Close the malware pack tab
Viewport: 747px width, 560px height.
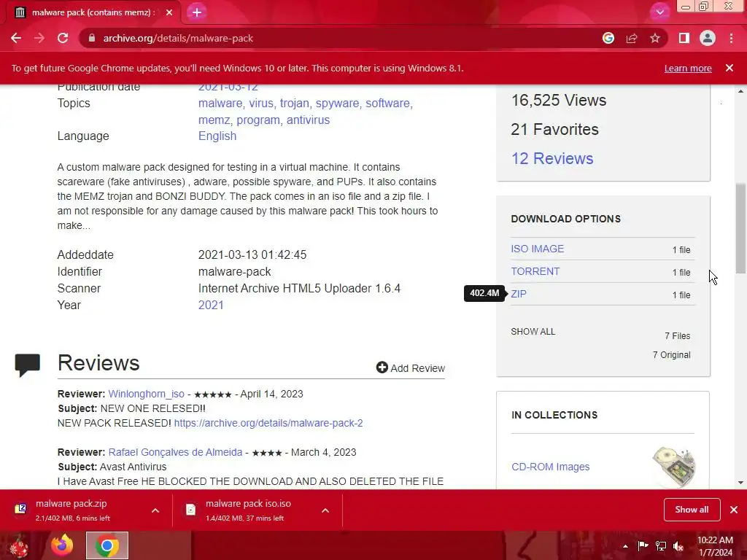click(169, 12)
